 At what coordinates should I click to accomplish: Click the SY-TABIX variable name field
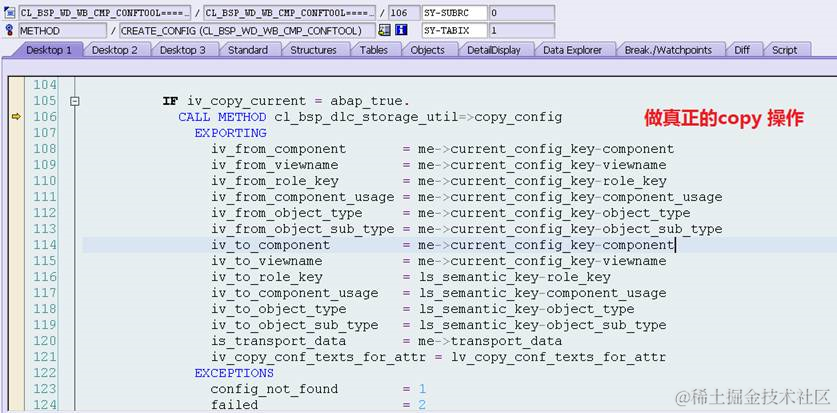[x=454, y=30]
